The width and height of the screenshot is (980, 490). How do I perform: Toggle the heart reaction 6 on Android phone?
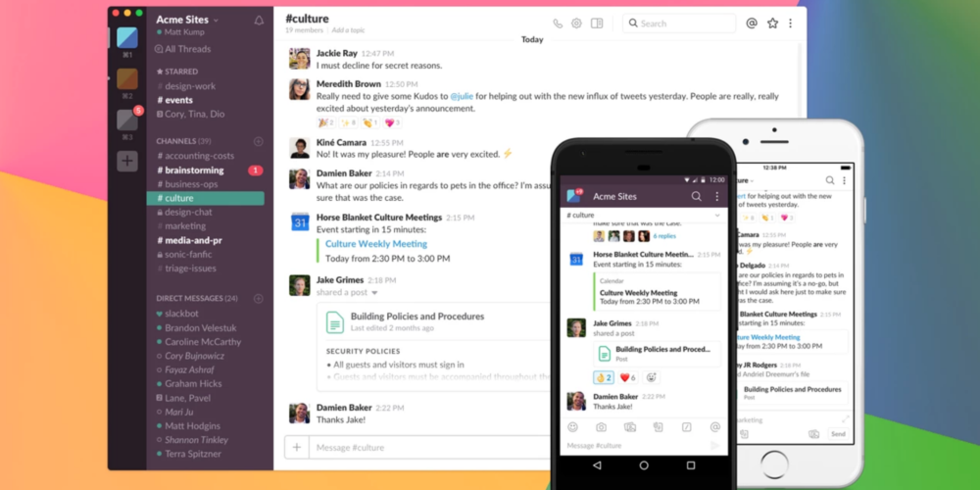click(x=627, y=377)
